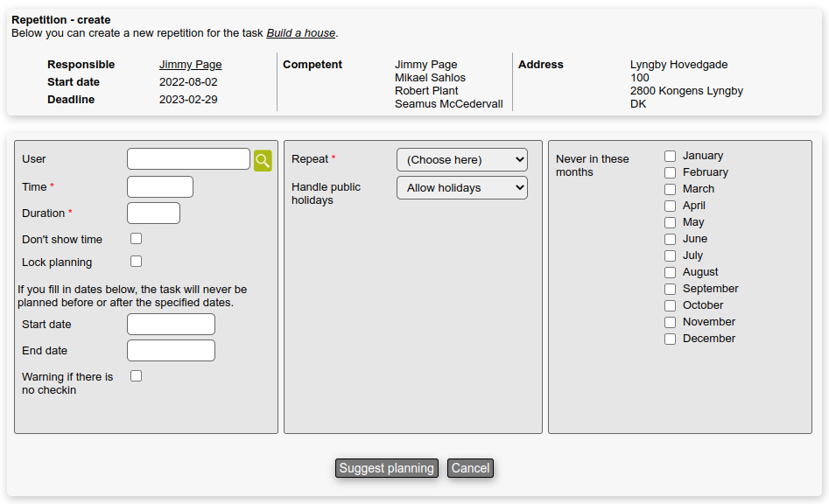Click into the Time field

[160, 186]
